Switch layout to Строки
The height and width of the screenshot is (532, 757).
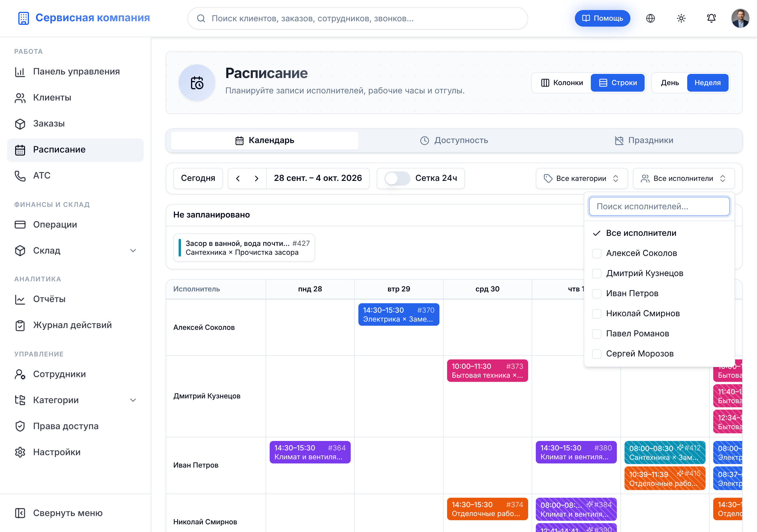[617, 83]
